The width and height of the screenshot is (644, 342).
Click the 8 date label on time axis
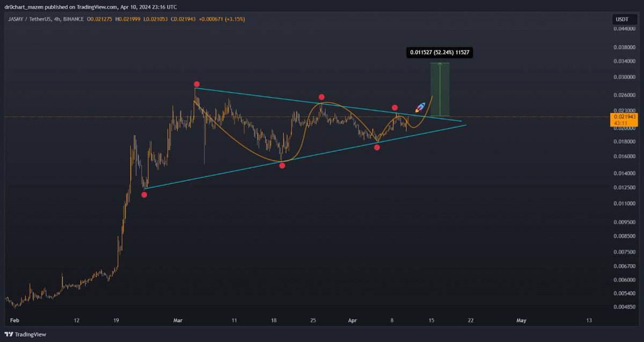coord(392,320)
